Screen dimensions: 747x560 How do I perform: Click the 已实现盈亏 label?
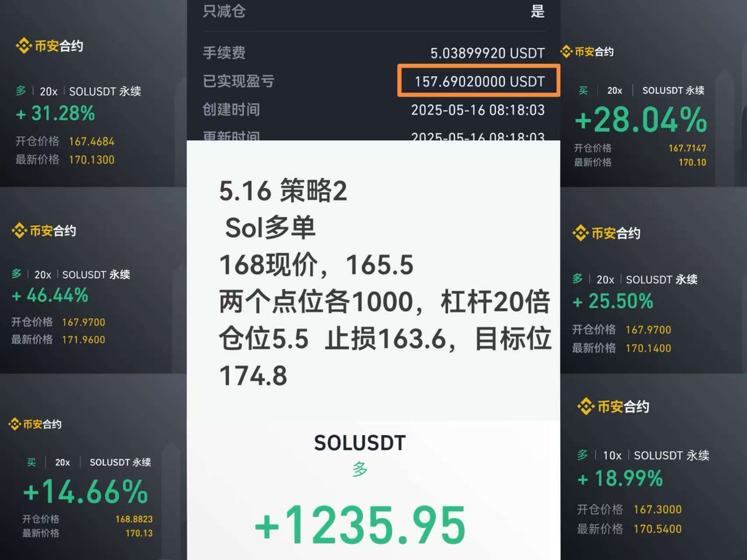pos(238,82)
